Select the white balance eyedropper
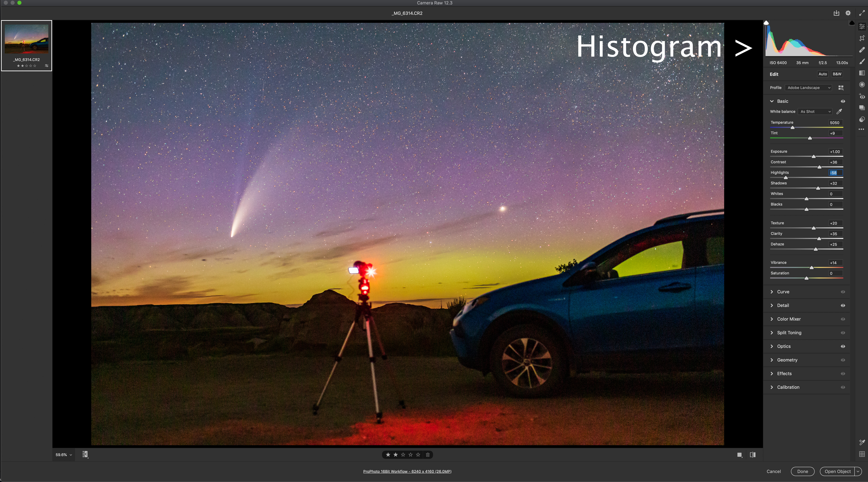 tap(839, 111)
